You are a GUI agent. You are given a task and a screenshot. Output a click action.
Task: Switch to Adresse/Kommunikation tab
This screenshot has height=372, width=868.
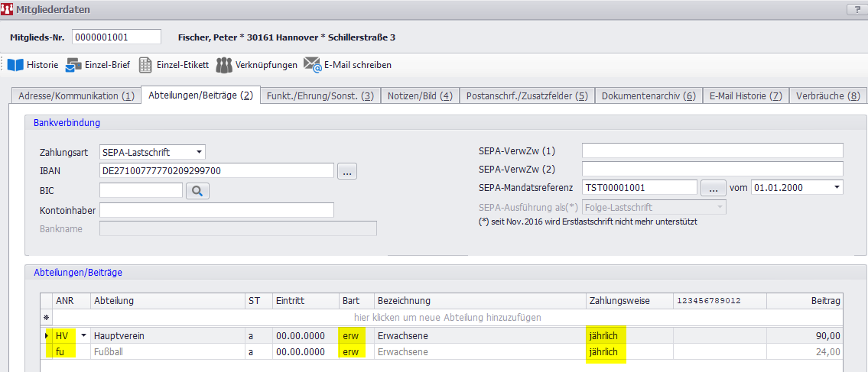73,96
